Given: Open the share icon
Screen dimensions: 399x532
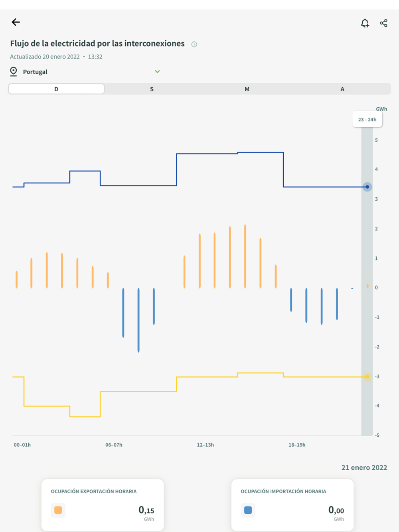Looking at the screenshot, I should pos(383,23).
